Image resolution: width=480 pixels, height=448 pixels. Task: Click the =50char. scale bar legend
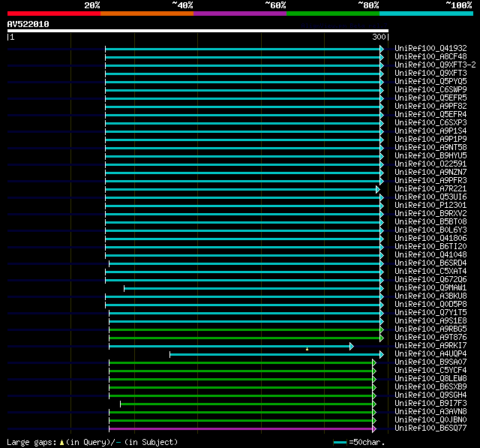click(x=358, y=442)
